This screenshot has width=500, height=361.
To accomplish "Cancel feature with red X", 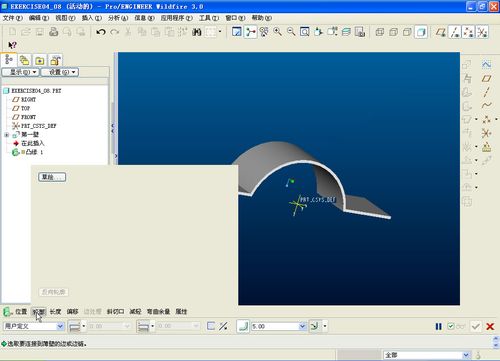I will 490,326.
